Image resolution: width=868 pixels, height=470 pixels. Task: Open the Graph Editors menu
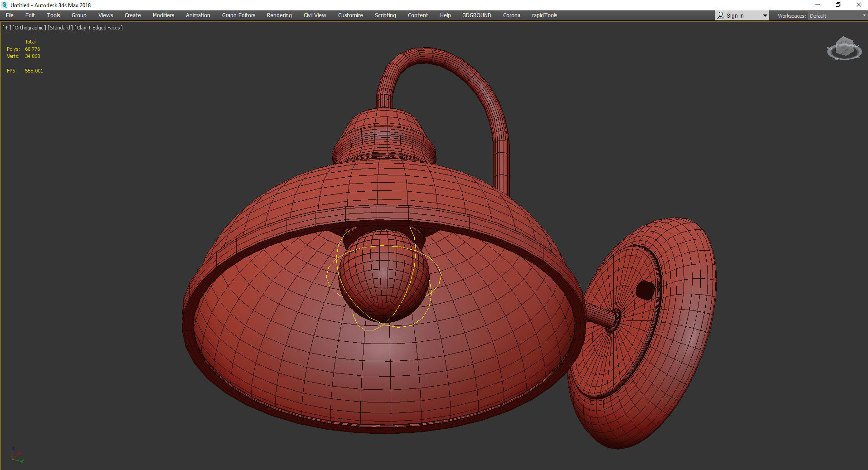(238, 15)
